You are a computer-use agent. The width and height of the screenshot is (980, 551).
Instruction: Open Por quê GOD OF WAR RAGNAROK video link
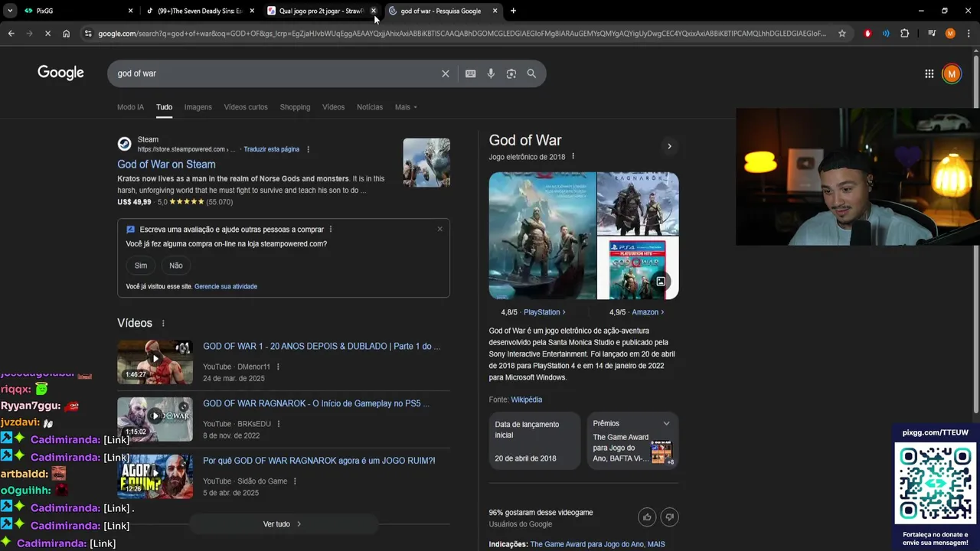click(318, 461)
